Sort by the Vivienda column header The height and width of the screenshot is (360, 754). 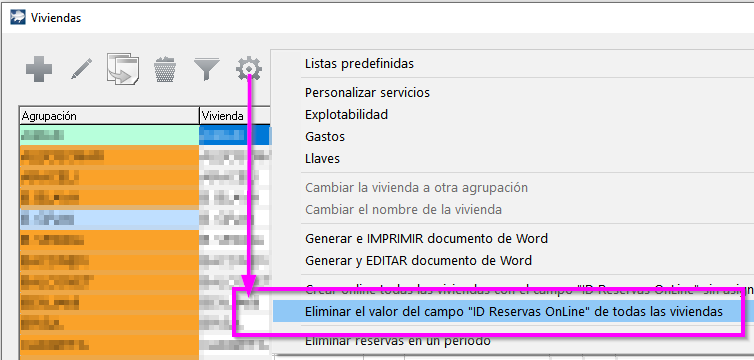[x=235, y=116]
